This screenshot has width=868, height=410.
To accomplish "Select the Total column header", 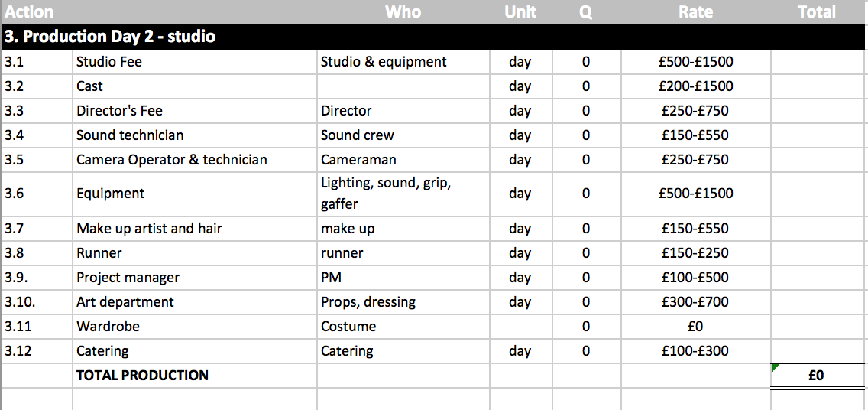I will tap(817, 11).
